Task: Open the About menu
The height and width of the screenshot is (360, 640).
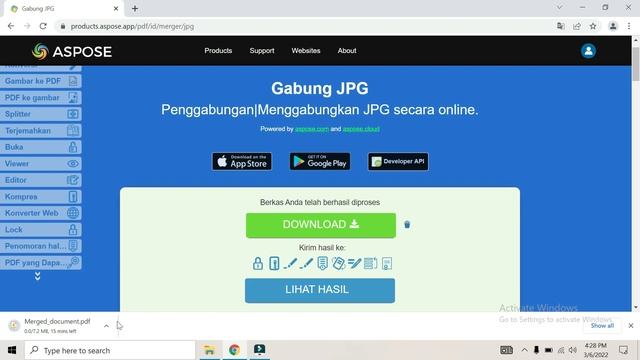Action: pyautogui.click(x=347, y=51)
